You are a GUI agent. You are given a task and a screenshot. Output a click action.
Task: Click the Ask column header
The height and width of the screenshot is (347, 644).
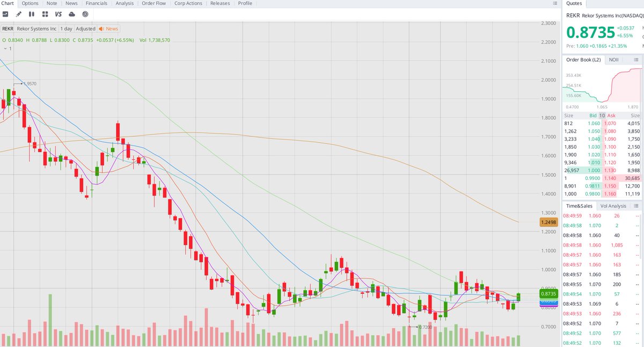click(x=611, y=115)
